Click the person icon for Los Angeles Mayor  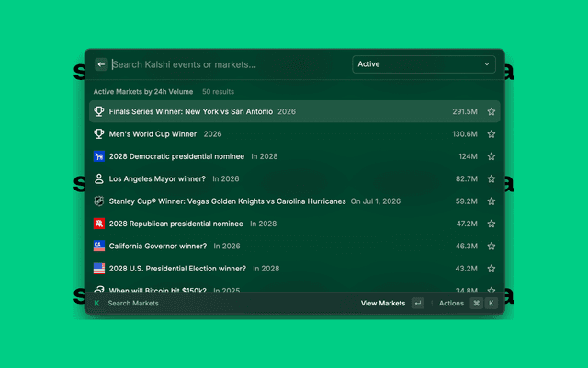(x=99, y=178)
